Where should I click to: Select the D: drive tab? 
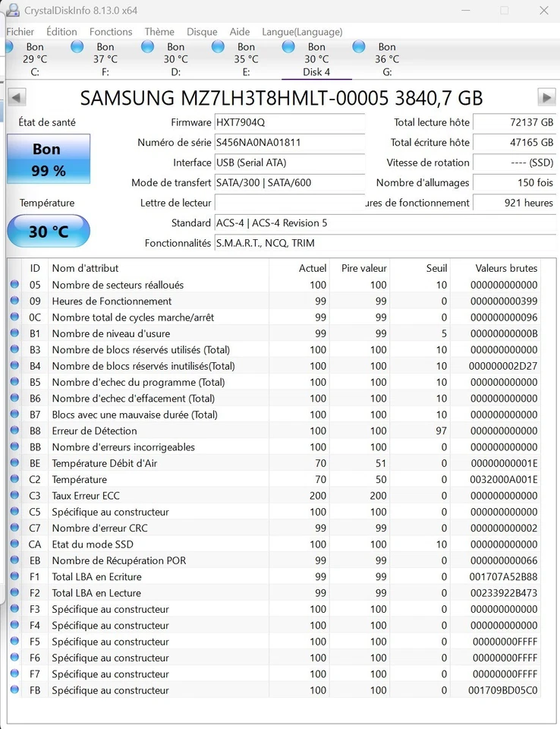click(x=176, y=59)
